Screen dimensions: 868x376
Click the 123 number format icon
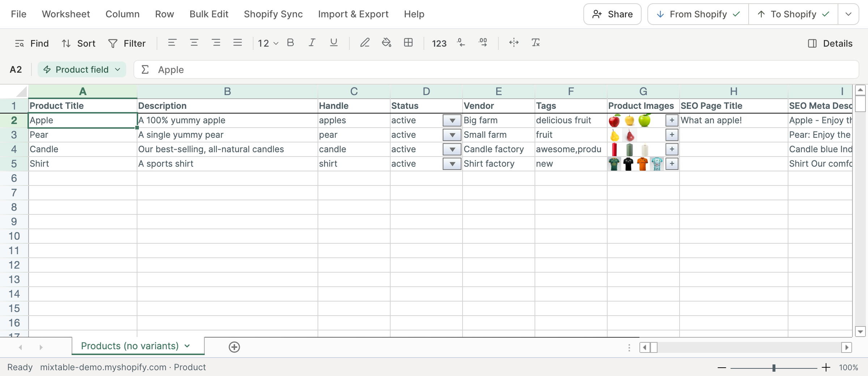pyautogui.click(x=439, y=43)
